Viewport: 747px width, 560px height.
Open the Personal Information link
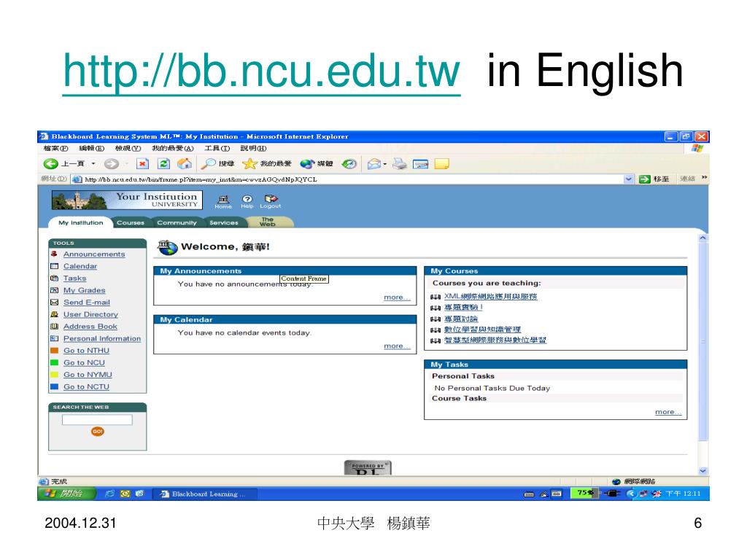click(102, 338)
